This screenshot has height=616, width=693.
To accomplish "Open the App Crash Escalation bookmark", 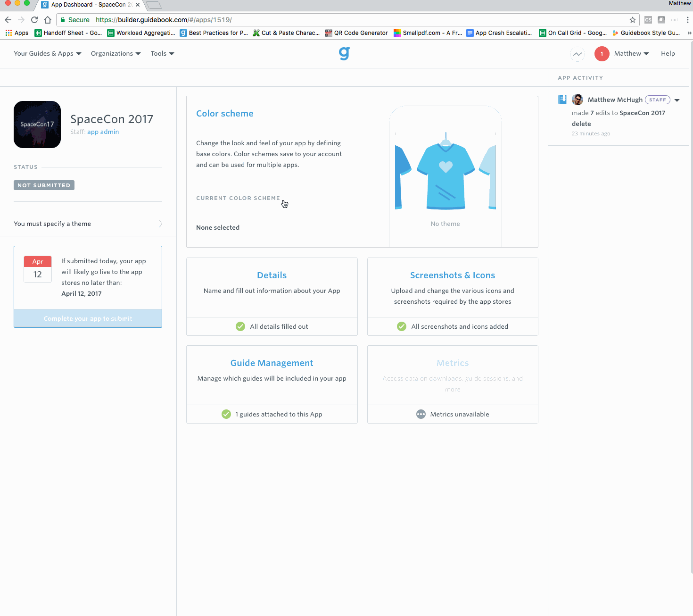I will point(499,33).
